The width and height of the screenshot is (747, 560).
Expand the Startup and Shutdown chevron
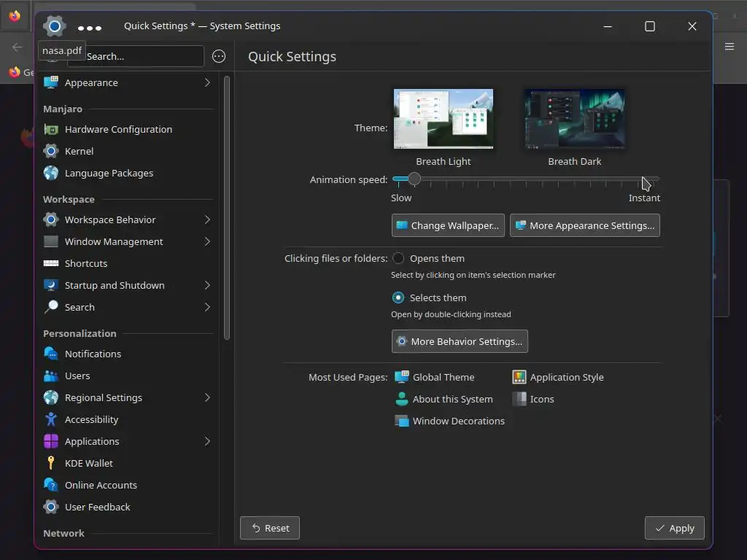[x=207, y=285]
